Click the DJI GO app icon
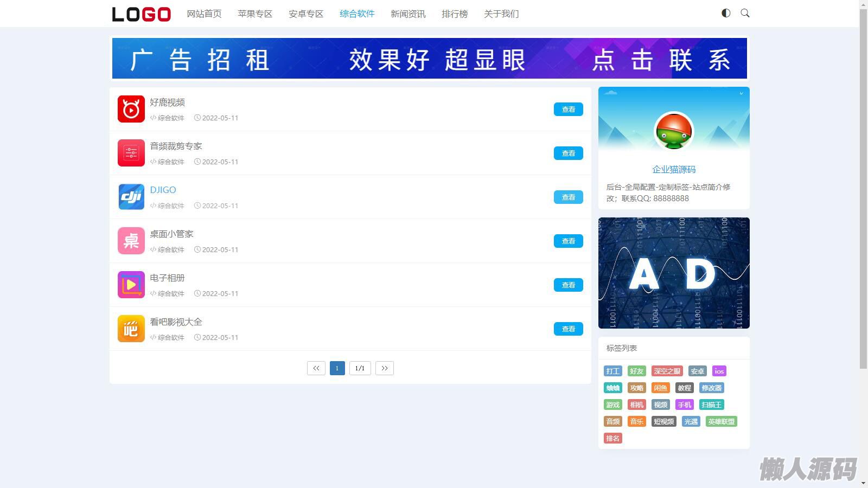The width and height of the screenshot is (868, 488). (x=131, y=197)
